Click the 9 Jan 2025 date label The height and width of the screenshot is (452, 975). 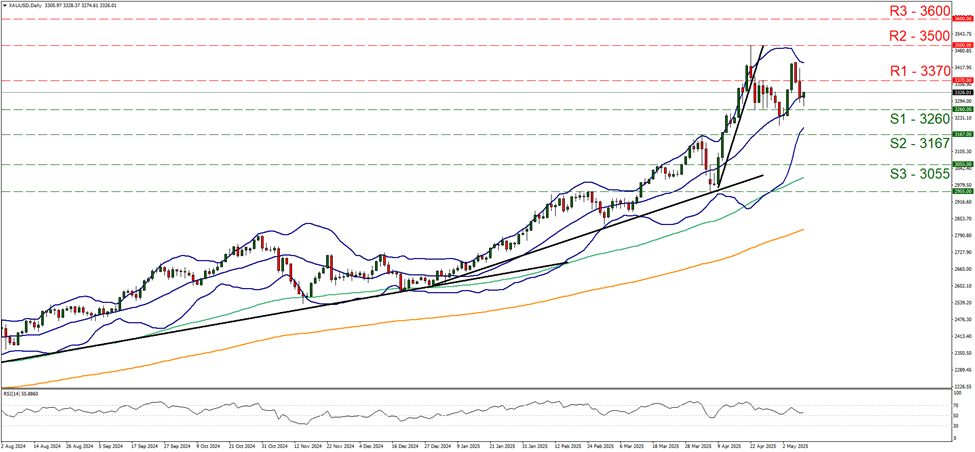coord(470,445)
